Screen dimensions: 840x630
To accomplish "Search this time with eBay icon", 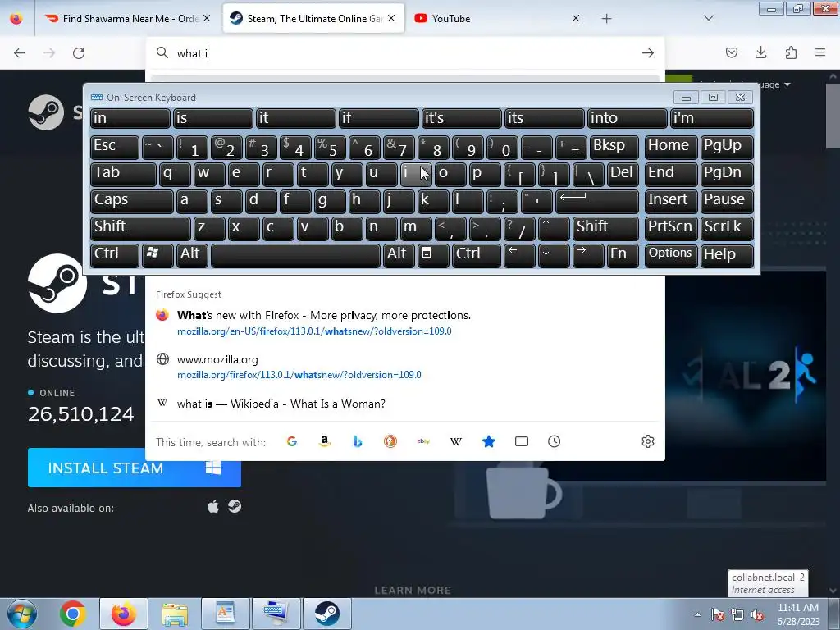I will [423, 441].
